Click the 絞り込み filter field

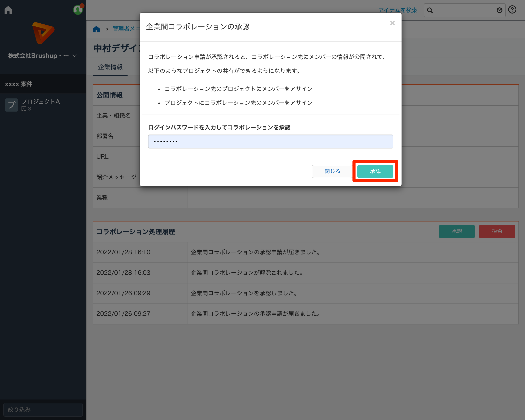click(43, 410)
